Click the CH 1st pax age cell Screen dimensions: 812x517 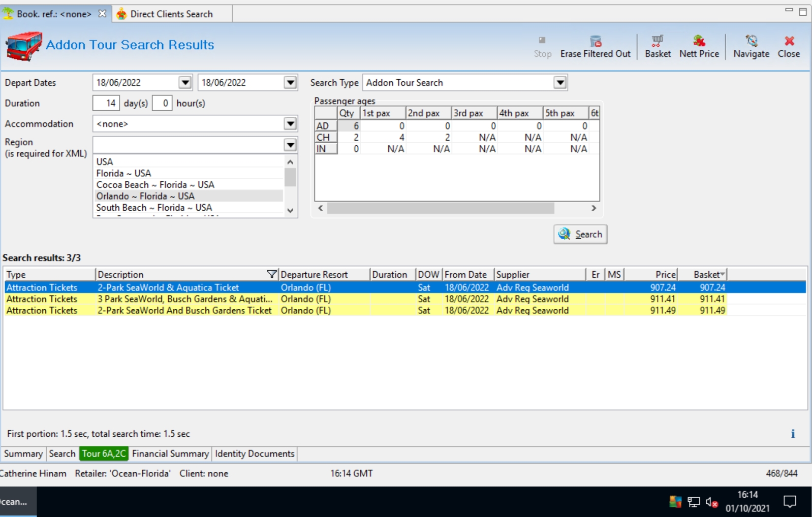pos(384,137)
